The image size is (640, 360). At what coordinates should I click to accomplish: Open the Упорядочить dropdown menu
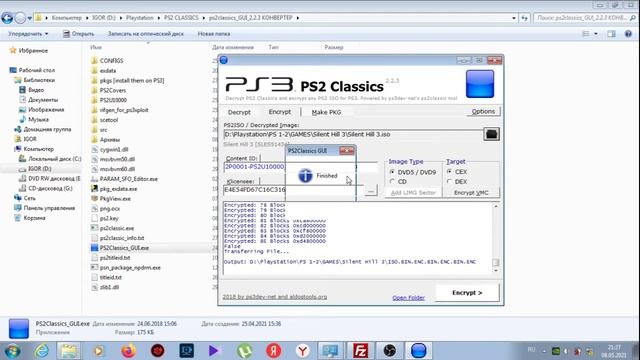pos(28,34)
